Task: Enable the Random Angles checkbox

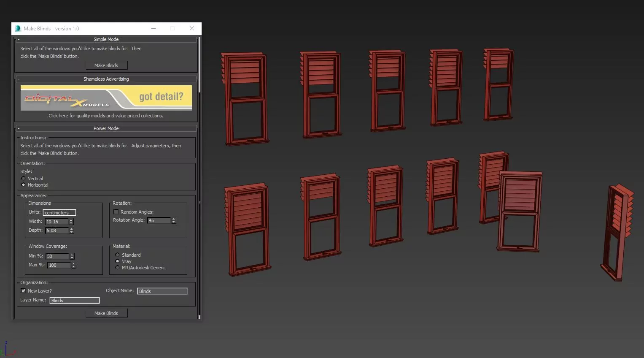Action: (116, 212)
